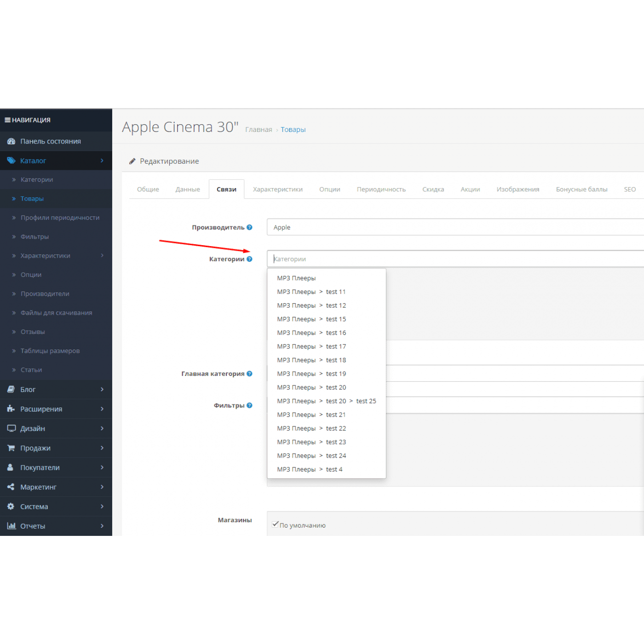Expand Характеристики submenu arrow in sidebar
Image resolution: width=644 pixels, height=644 pixels.
[102, 256]
